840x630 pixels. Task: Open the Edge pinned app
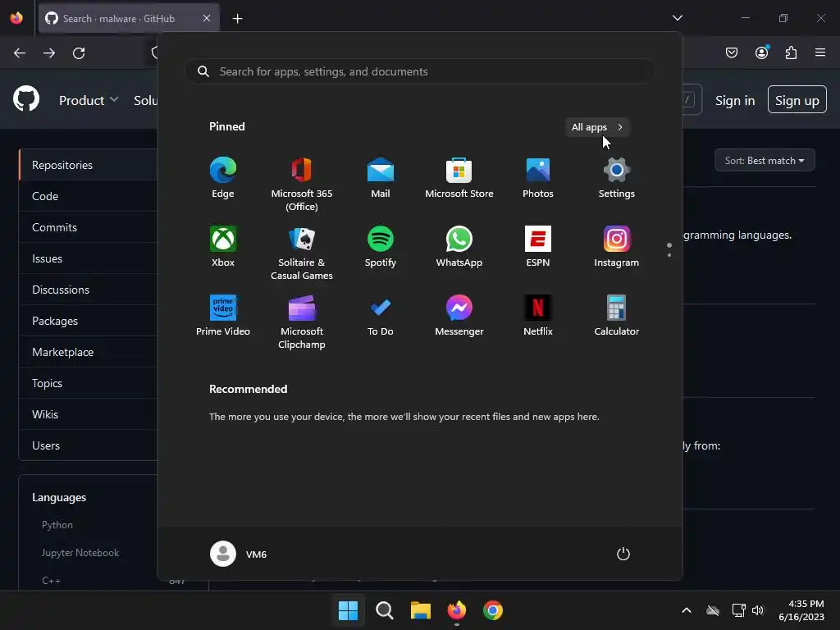click(223, 177)
